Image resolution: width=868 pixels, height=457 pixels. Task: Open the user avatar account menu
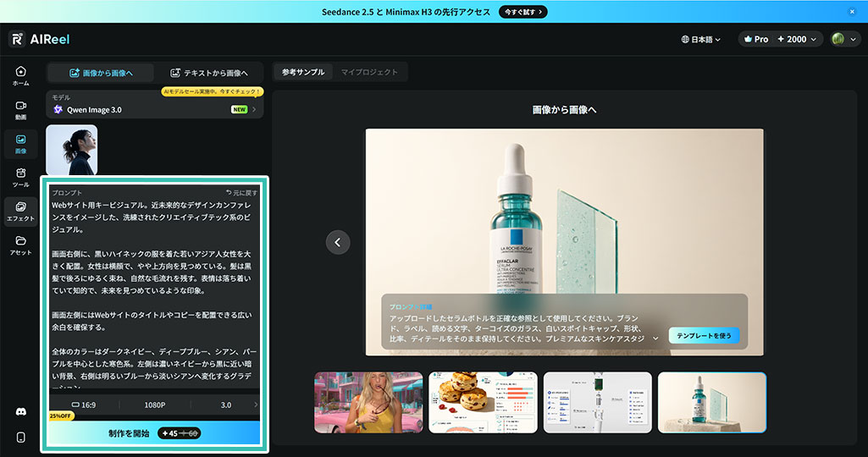(845, 39)
